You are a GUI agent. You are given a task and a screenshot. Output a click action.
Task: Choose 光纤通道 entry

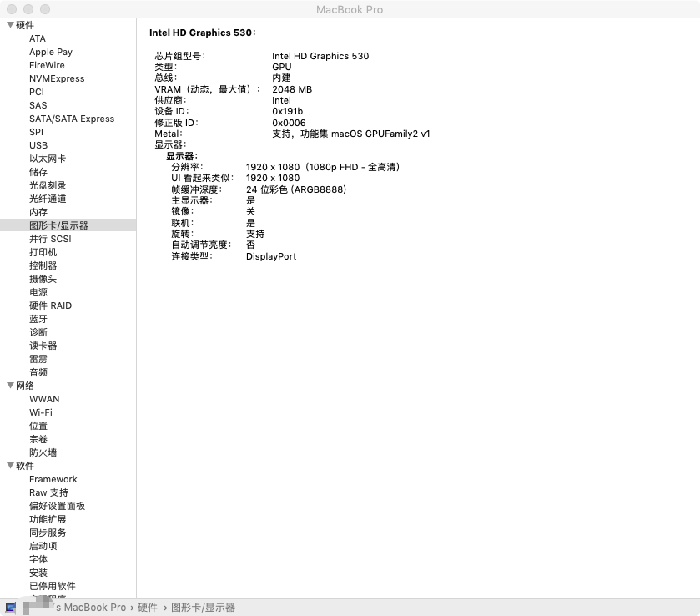tap(48, 199)
